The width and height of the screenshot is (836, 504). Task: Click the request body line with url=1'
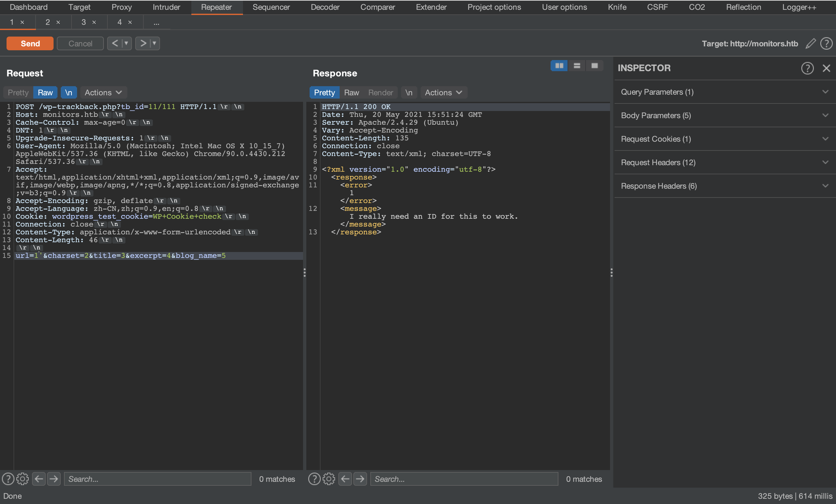(158, 255)
